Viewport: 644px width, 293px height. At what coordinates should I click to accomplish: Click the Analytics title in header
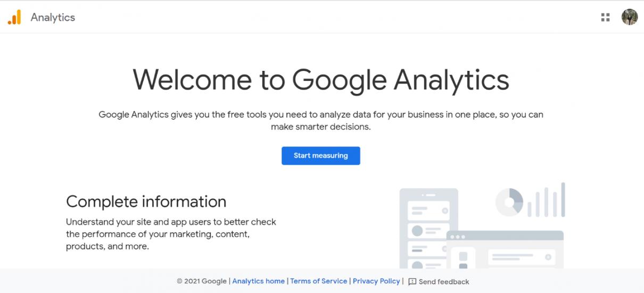[x=53, y=18]
